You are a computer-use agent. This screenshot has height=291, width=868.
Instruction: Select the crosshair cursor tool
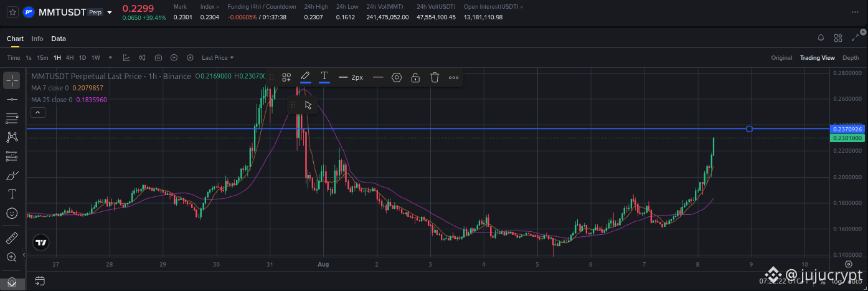(x=12, y=80)
